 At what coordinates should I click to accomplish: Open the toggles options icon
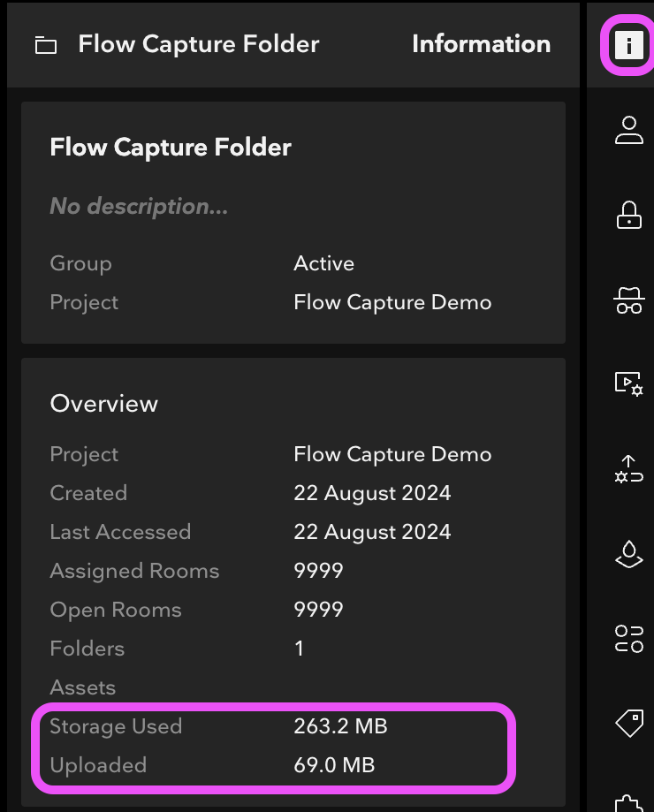tap(628, 638)
